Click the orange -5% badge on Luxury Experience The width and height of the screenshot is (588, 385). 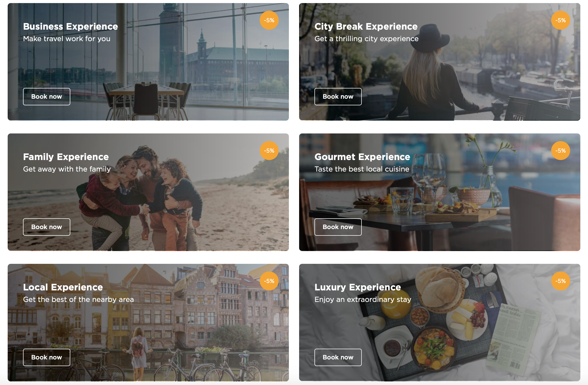coord(561,281)
